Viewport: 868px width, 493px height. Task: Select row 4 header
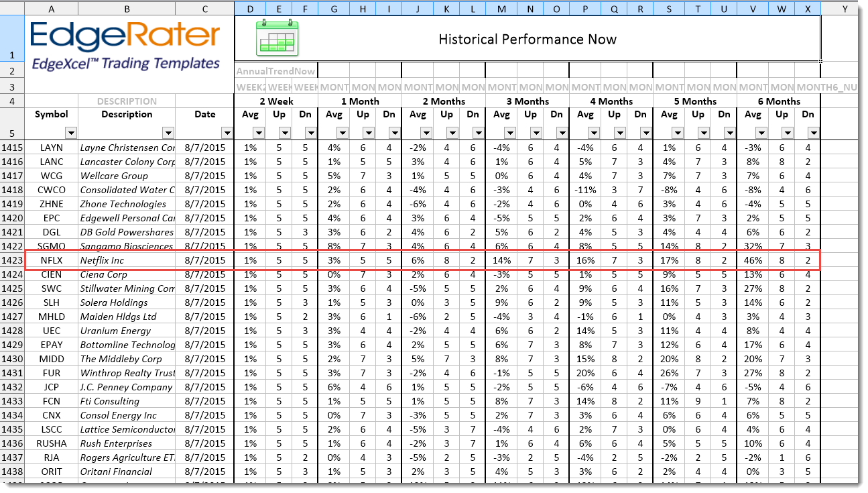[x=12, y=101]
